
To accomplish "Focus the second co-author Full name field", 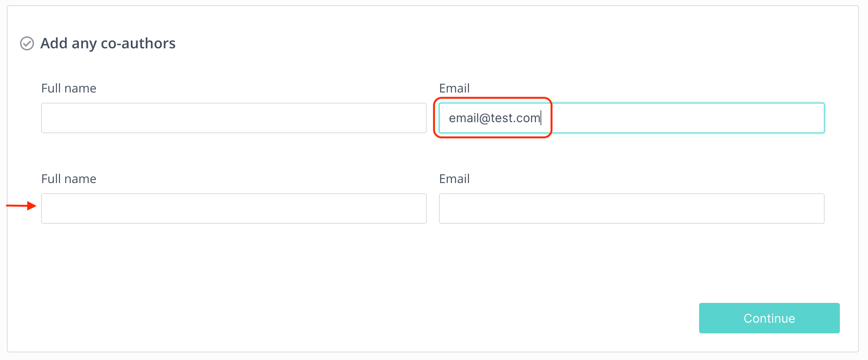I will pos(234,209).
